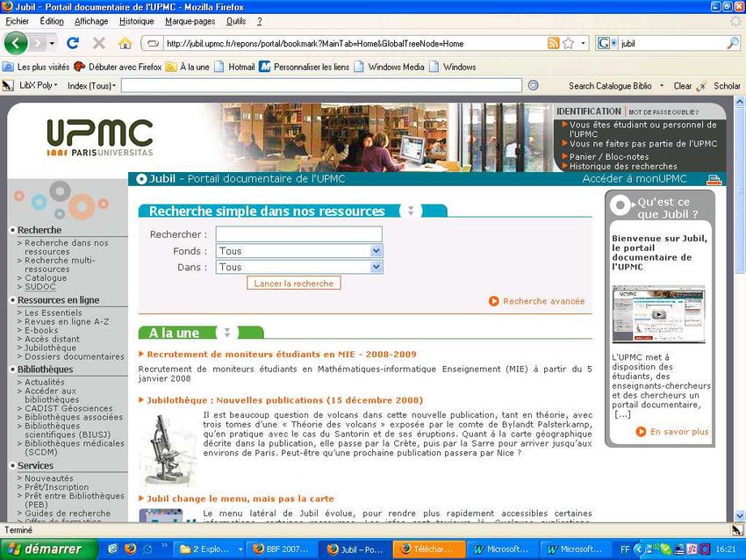The image size is (746, 560).
Task: Open the back/forward history dropdown arrow
Action: 52,44
